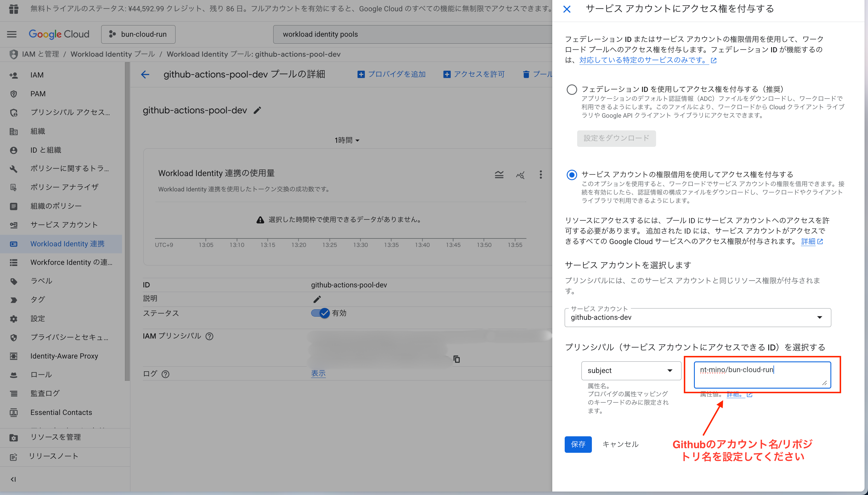The image size is (868, 495).
Task: Click the attribute value text field
Action: pos(762,375)
